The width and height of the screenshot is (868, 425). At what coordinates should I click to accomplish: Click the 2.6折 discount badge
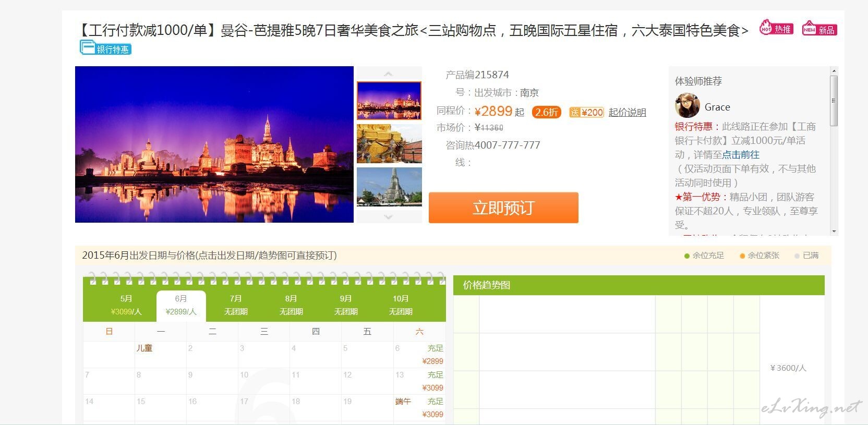546,112
